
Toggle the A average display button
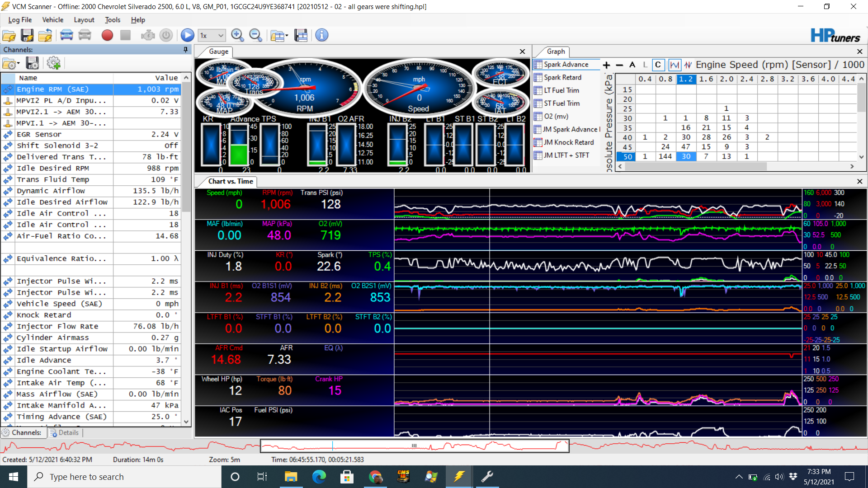[632, 65]
